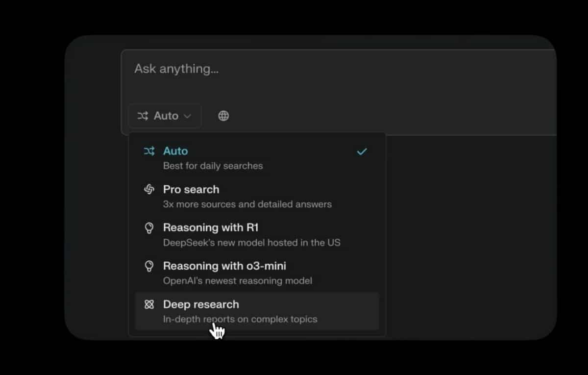This screenshot has height=375, width=588.
Task: Click 'OpenAI's newest reasoning model' description
Action: pyautogui.click(x=237, y=281)
